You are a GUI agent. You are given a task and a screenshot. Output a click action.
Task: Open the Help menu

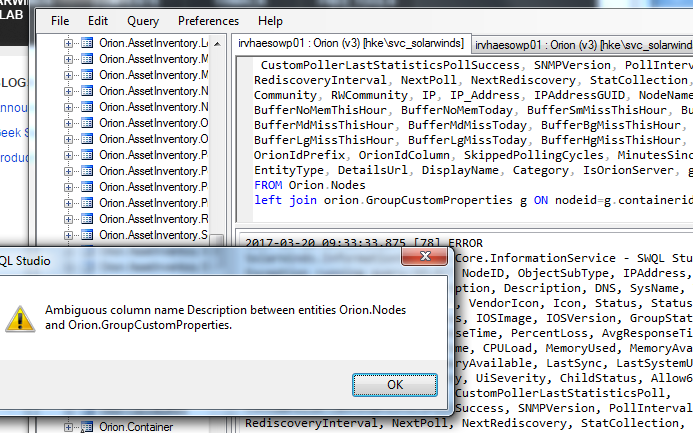(x=270, y=21)
